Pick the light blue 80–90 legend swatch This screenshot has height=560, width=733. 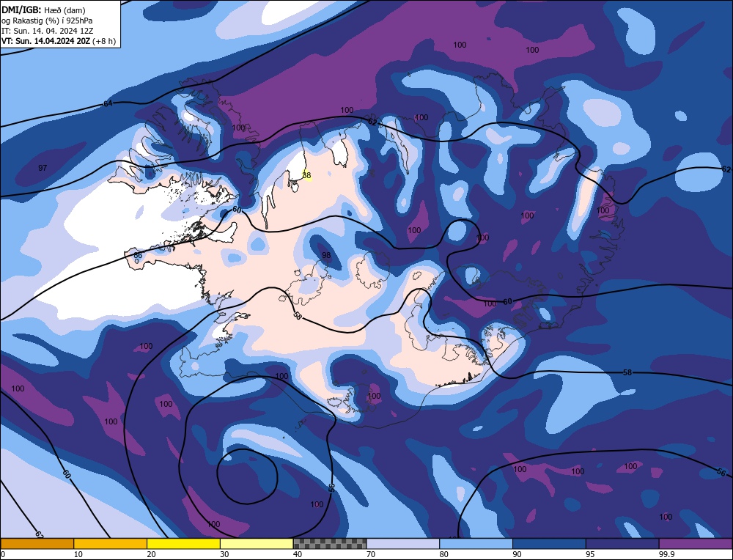click(476, 543)
